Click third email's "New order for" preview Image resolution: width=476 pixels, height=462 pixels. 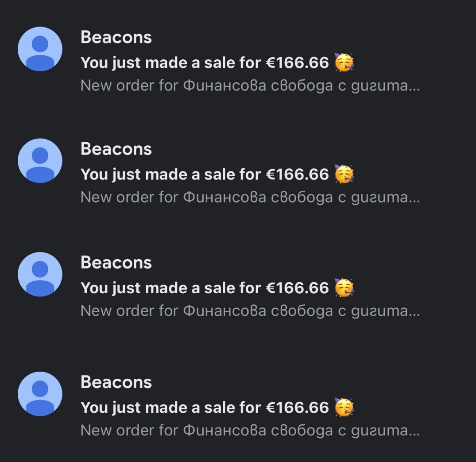pos(250,311)
